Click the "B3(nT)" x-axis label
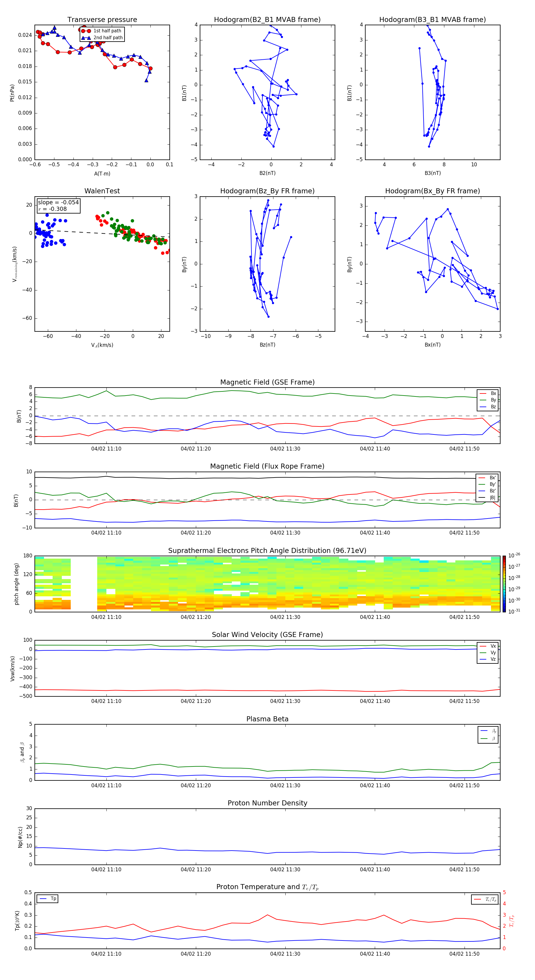The width and height of the screenshot is (535, 980). tap(432, 173)
